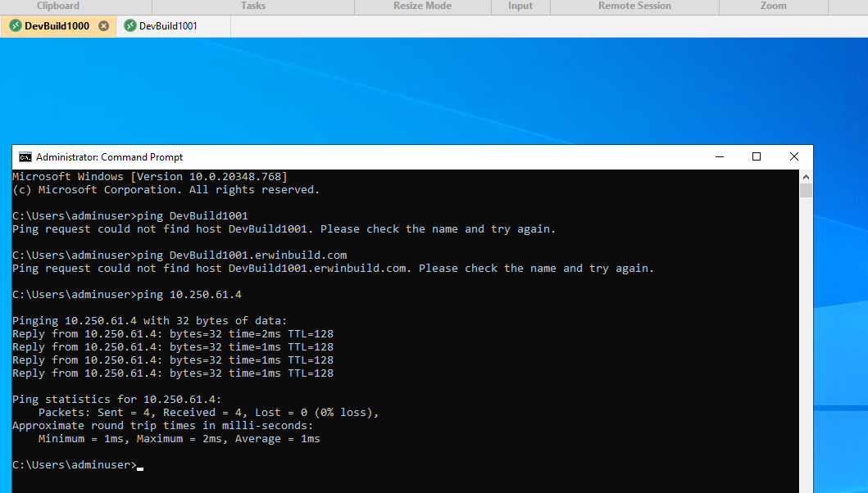
Task: Open the Resize Mode menu
Action: pyautogui.click(x=421, y=6)
